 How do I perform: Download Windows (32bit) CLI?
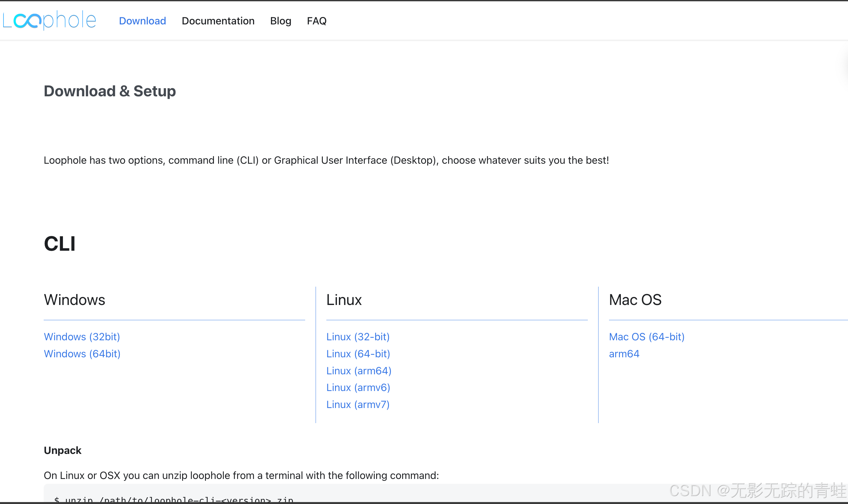coord(82,336)
